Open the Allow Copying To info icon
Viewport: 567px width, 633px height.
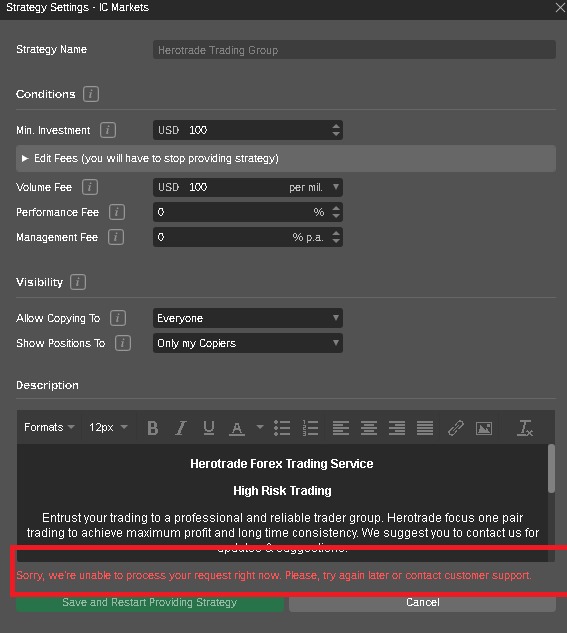click(x=118, y=318)
